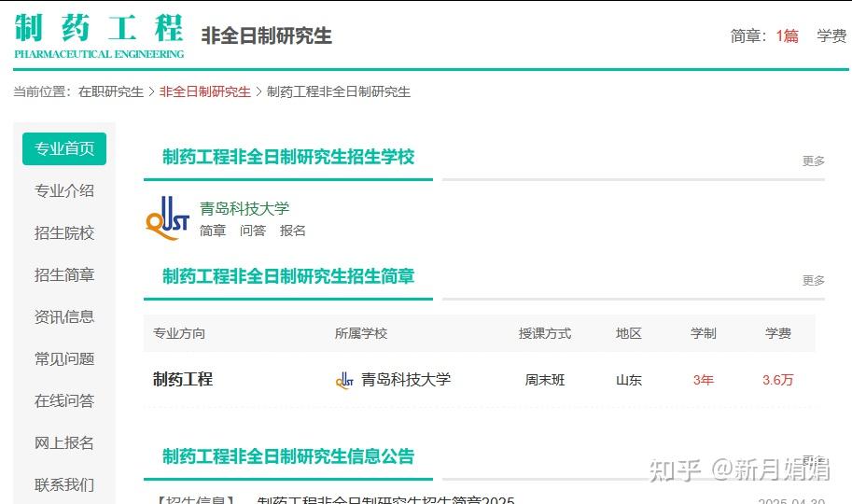The image size is (852, 504).
Task: Select 联系我们 in the sidebar
Action: tap(64, 484)
